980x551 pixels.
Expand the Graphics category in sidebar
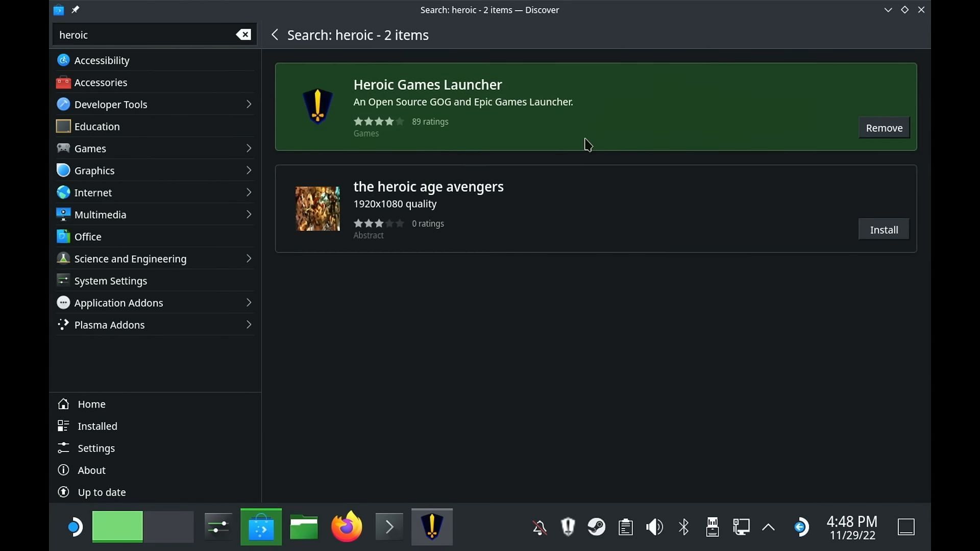pyautogui.click(x=248, y=170)
